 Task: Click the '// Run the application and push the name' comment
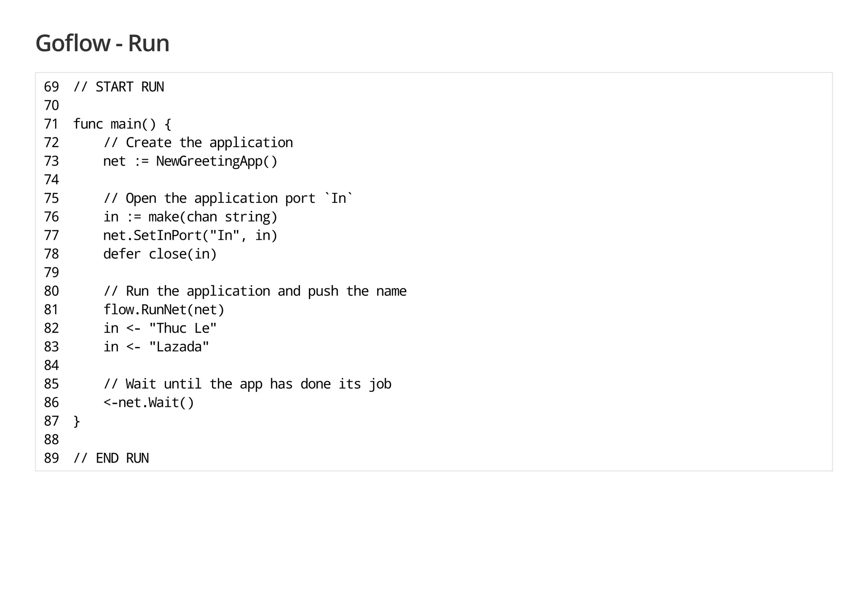(x=255, y=291)
